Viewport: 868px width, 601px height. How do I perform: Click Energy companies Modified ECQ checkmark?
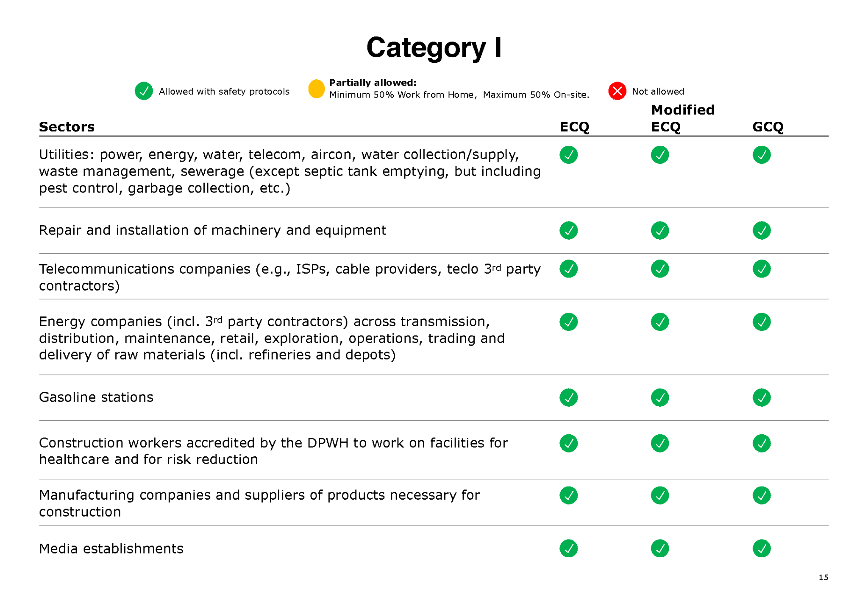click(x=659, y=322)
